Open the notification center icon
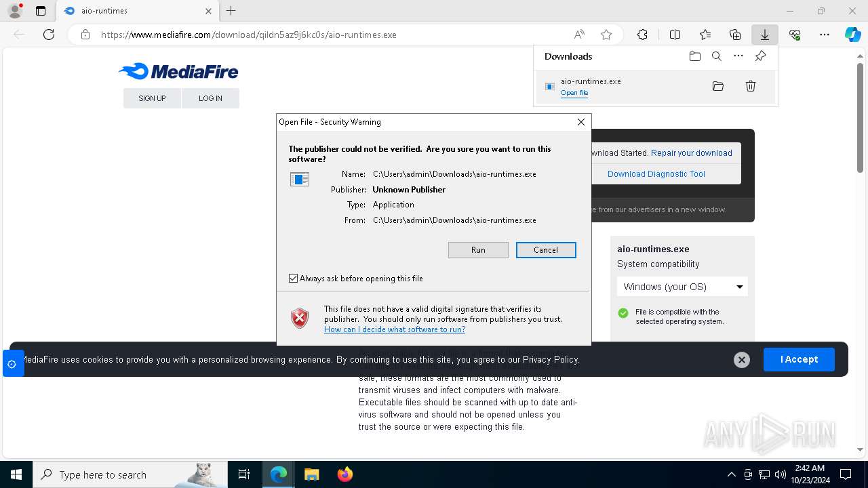 coord(846,474)
